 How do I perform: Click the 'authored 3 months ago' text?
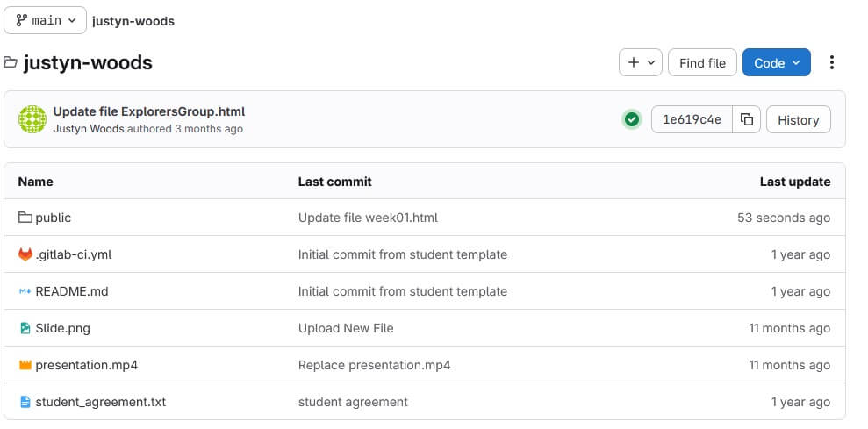click(185, 129)
